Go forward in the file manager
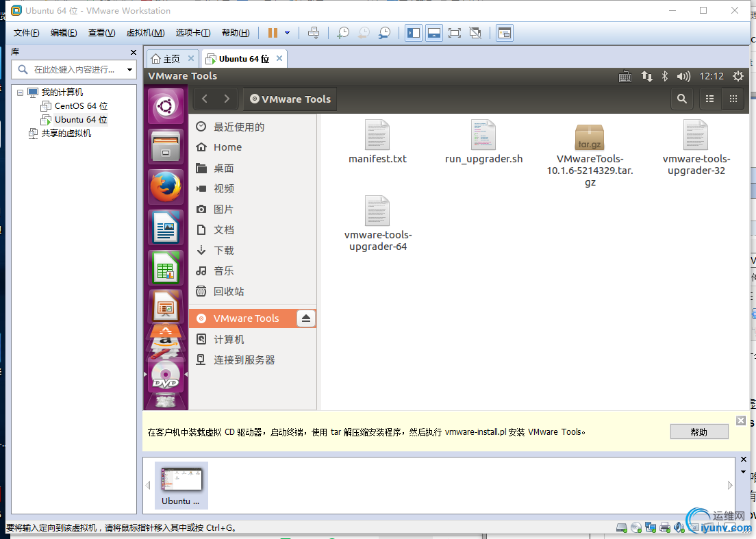 pos(227,99)
